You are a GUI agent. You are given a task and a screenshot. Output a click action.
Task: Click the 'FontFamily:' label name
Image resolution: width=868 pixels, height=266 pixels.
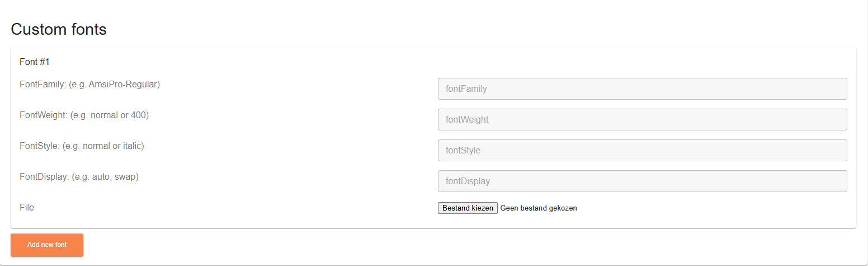point(43,85)
